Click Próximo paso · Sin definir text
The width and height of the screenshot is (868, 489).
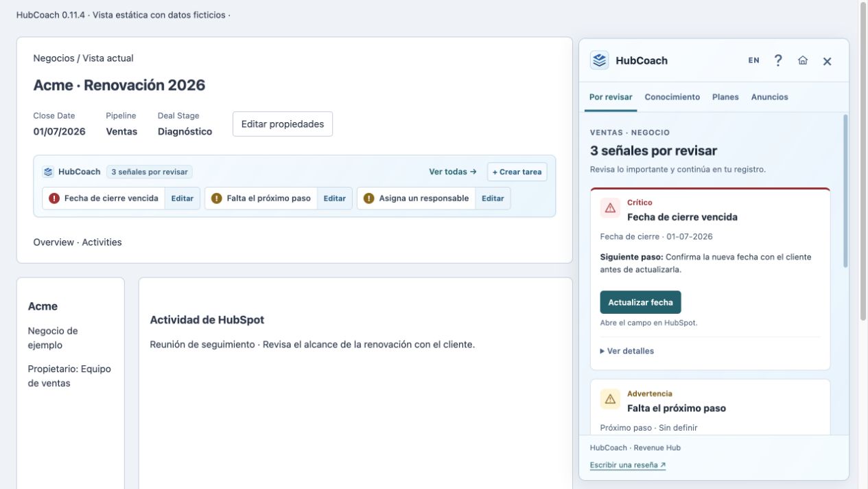click(648, 428)
